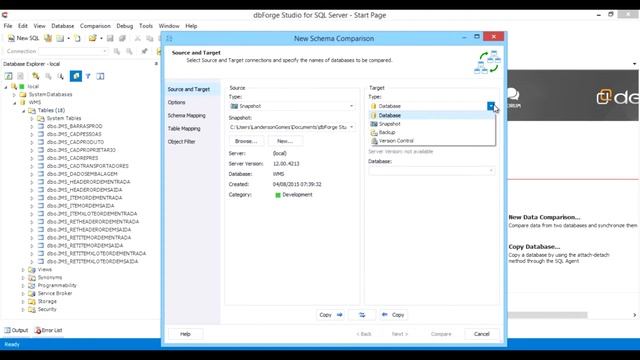Select Database in Target type dropdown list
Screen dimensions: 640x360
click(432, 116)
